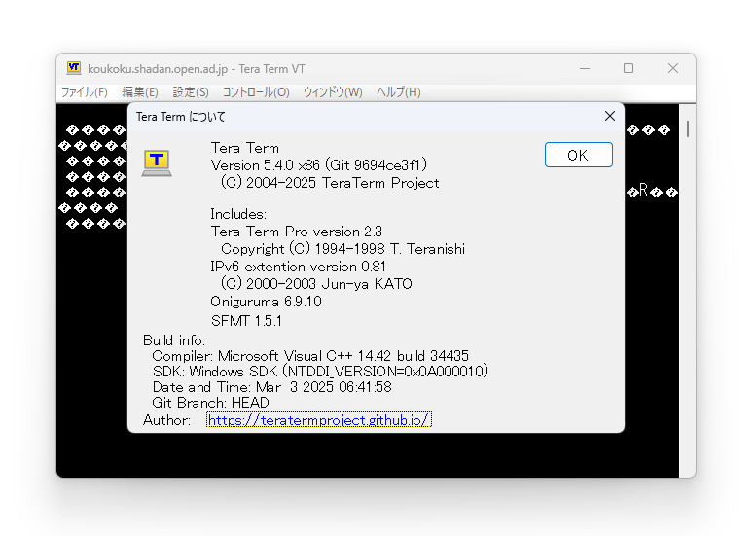Click the (C) 2004-2025 TeraTerm Project text
756x536 pixels.
tap(330, 183)
